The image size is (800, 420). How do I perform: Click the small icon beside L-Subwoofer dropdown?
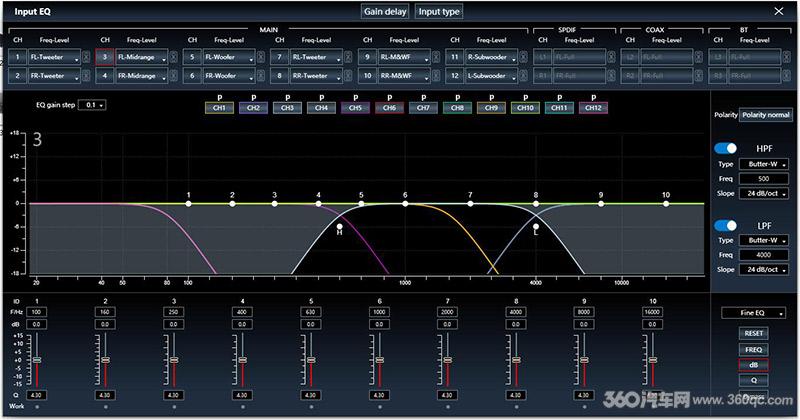[x=523, y=76]
